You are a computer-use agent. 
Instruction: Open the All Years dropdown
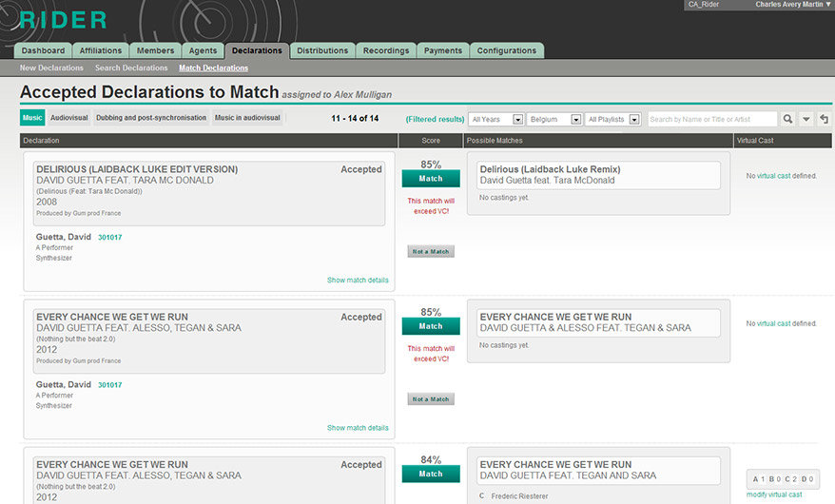496,119
